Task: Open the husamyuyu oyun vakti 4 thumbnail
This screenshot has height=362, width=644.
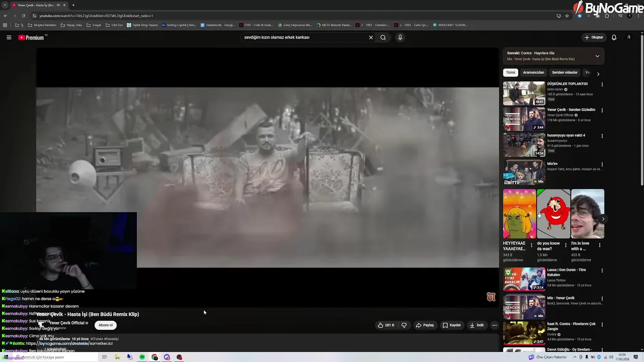Action: (524, 145)
